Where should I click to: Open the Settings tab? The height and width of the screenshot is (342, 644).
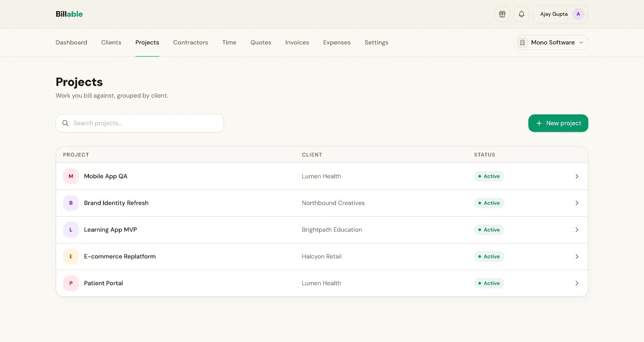(377, 43)
